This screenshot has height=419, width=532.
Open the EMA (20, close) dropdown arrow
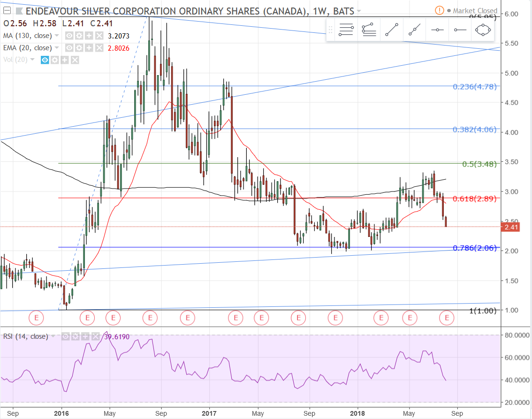pos(57,48)
